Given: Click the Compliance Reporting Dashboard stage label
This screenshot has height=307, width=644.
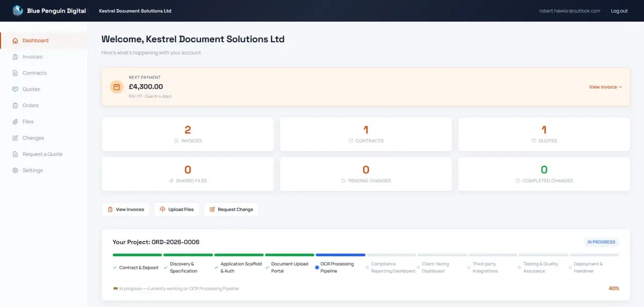Looking at the screenshot, I should tap(393, 268).
